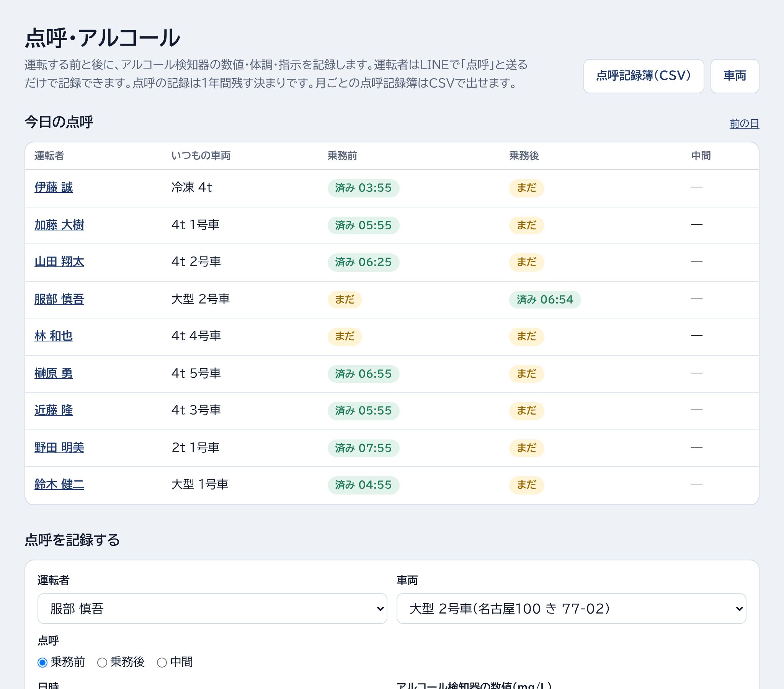Select the 乗務前 radio button
Image resolution: width=784 pixels, height=689 pixels.
tap(42, 662)
